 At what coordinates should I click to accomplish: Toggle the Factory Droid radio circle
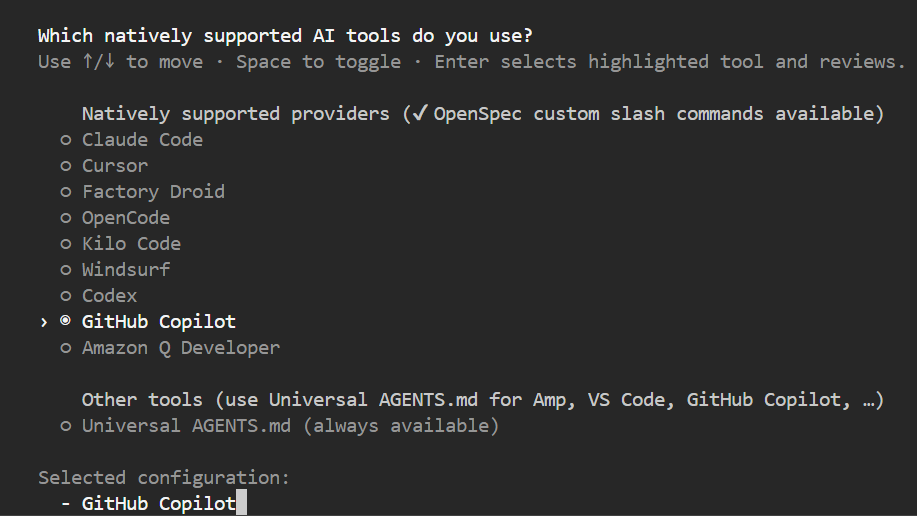pos(65,192)
